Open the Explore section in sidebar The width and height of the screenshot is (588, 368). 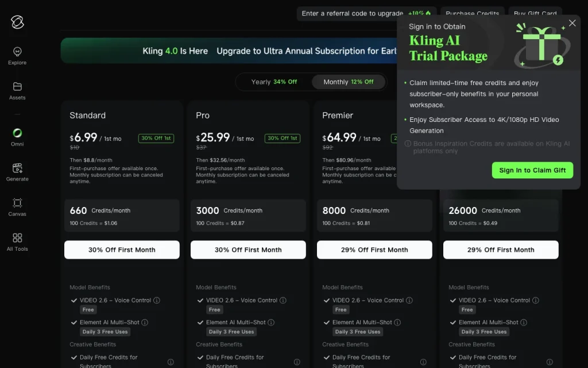tap(17, 56)
